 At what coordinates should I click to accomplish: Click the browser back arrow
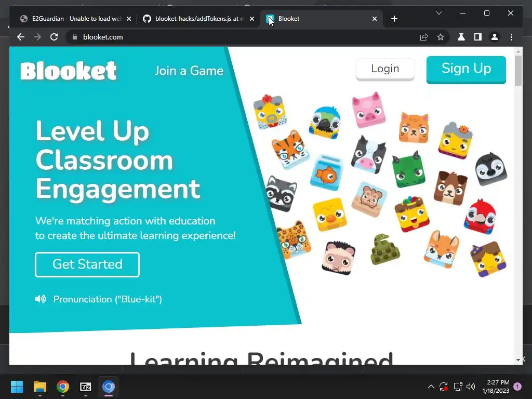[x=21, y=37]
